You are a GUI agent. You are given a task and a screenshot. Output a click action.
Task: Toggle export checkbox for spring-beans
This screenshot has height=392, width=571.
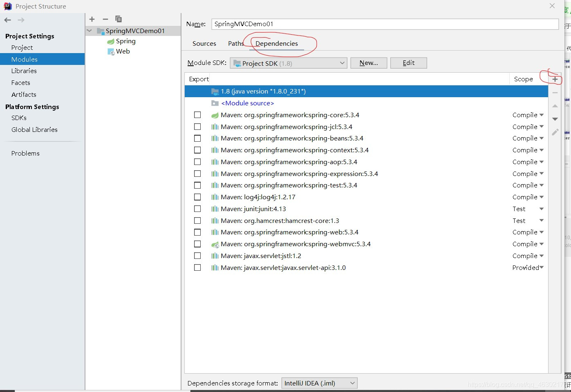197,138
